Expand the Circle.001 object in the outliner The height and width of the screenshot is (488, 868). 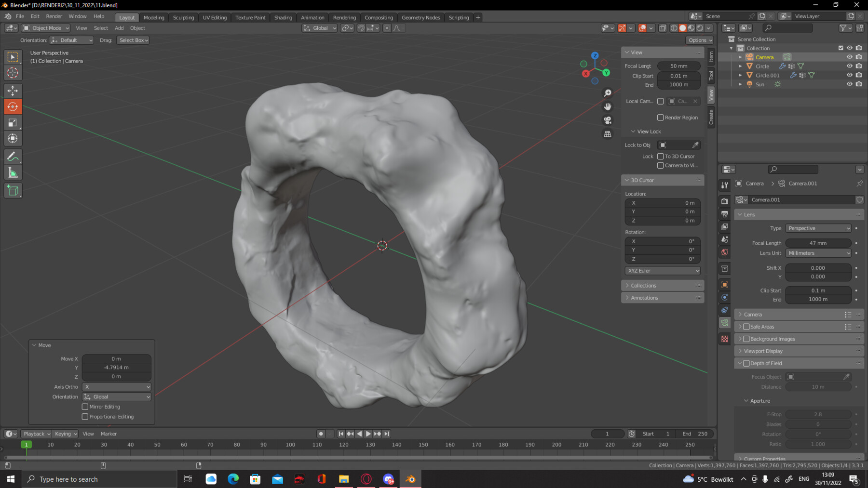click(741, 75)
